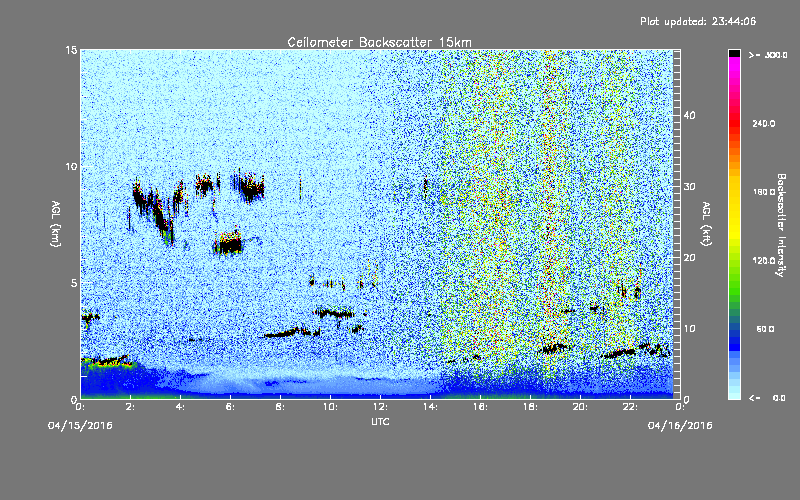Click the 120.0 colorbar tick label

click(763, 261)
